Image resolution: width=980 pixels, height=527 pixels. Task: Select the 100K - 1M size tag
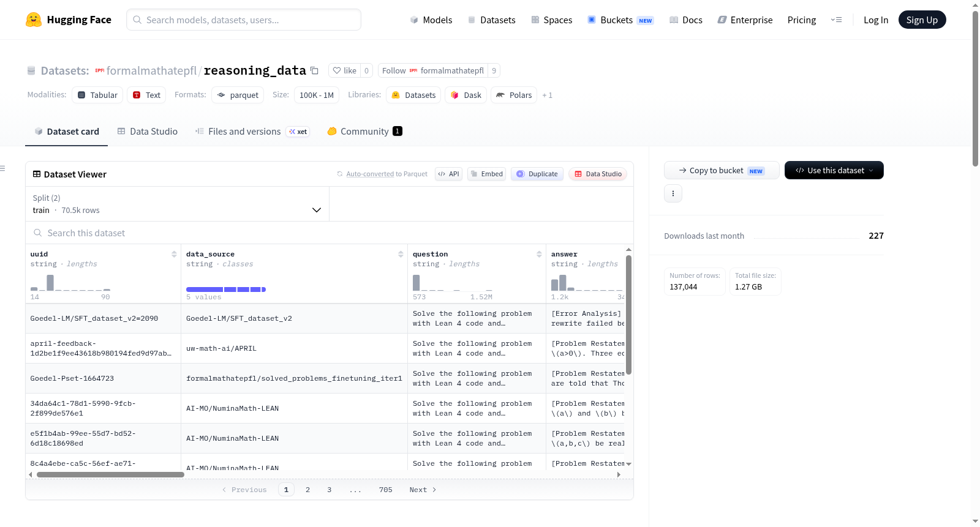(317, 95)
